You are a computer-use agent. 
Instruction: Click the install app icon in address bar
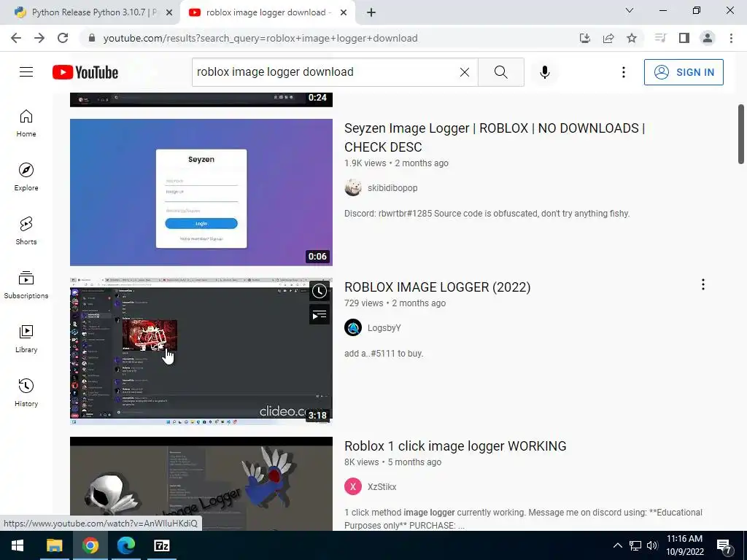(585, 38)
